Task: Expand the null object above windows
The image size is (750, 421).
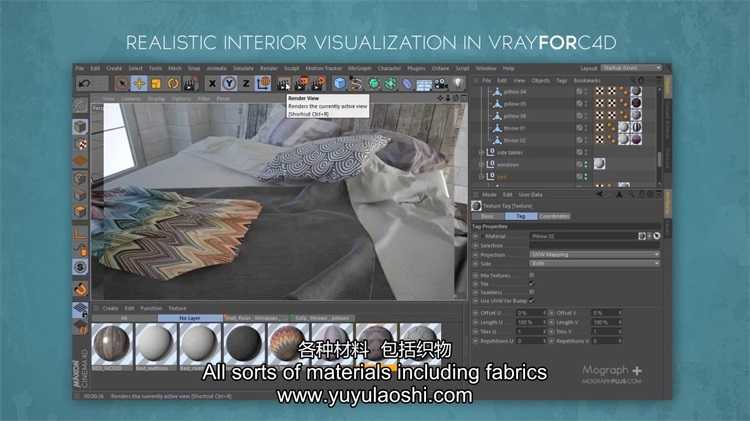Action: point(482,152)
